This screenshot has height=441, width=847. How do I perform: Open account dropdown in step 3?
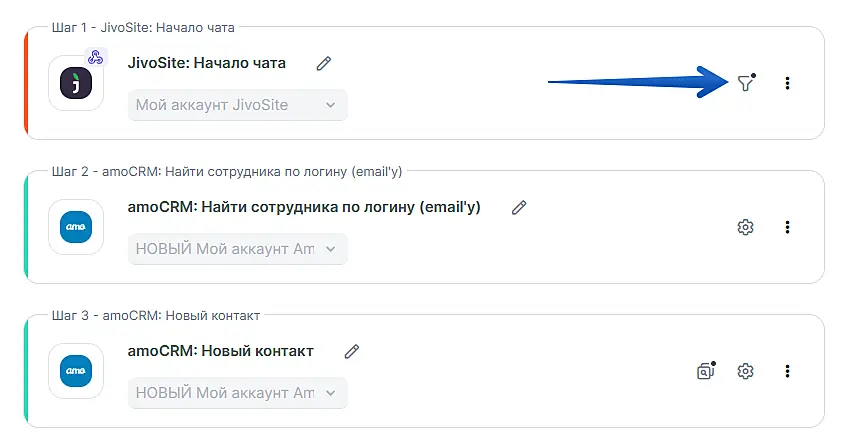tap(237, 393)
